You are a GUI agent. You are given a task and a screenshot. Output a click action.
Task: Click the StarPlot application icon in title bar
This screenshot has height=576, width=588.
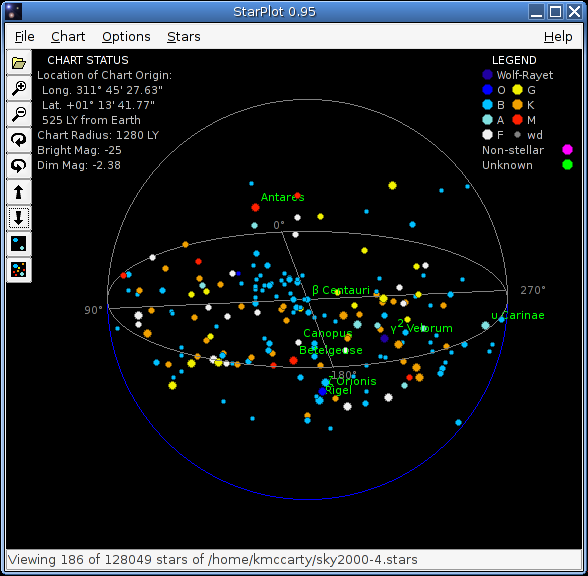tap(13, 12)
